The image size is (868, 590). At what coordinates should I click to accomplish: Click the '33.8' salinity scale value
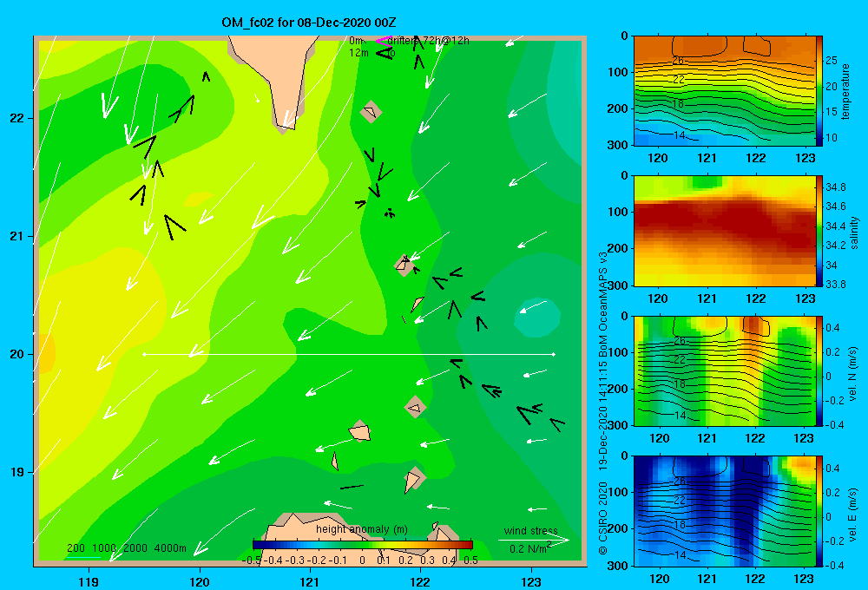pyautogui.click(x=836, y=285)
